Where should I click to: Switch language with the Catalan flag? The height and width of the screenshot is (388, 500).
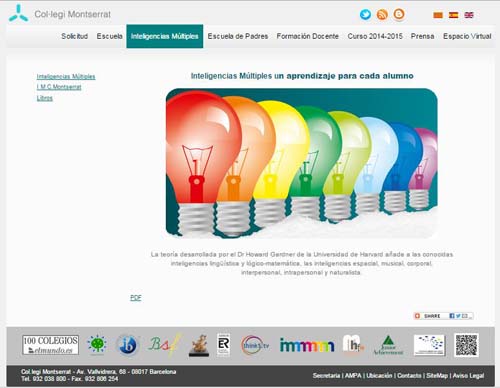[438, 15]
